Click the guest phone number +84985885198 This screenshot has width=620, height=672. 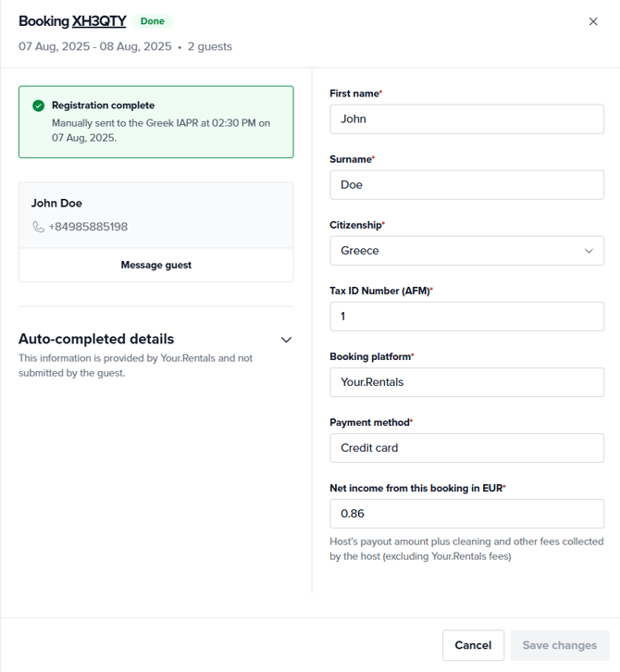tap(88, 227)
